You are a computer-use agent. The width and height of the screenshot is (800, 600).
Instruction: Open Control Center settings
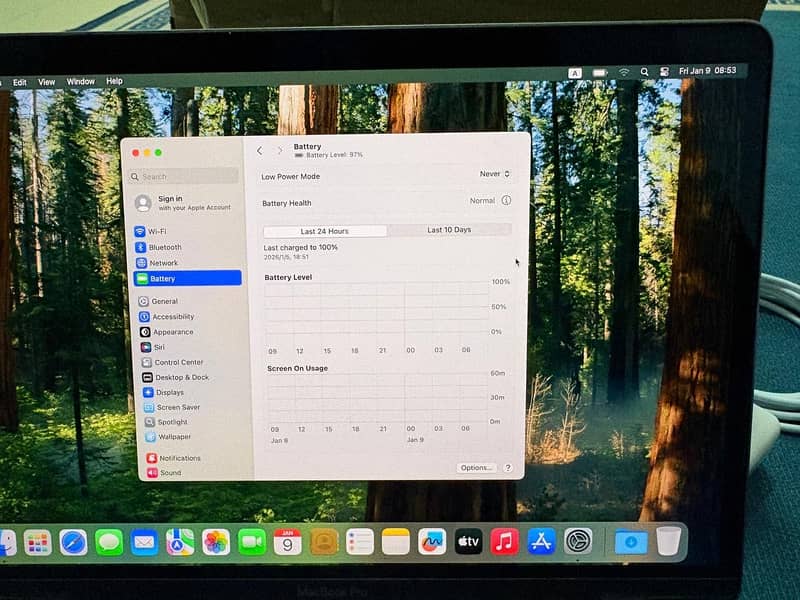177,362
